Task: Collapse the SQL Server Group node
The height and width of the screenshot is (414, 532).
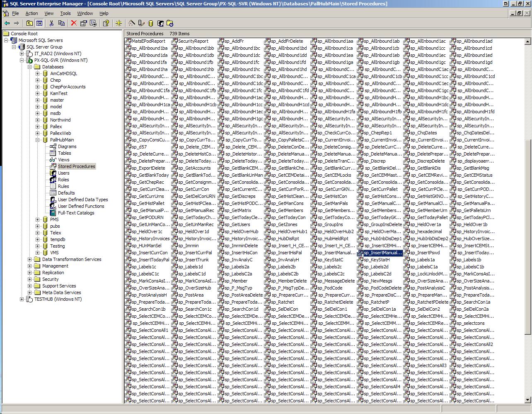Action: (14, 47)
